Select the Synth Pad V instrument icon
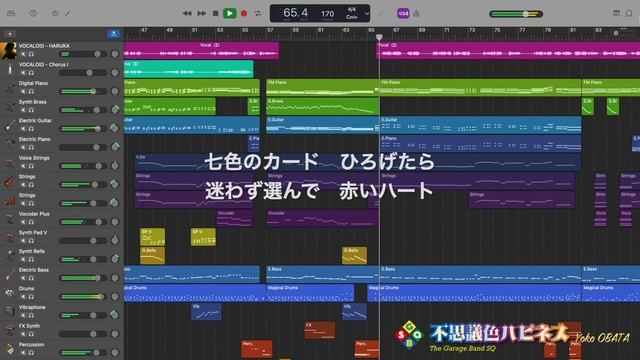The width and height of the screenshot is (640, 360). coord(9,237)
